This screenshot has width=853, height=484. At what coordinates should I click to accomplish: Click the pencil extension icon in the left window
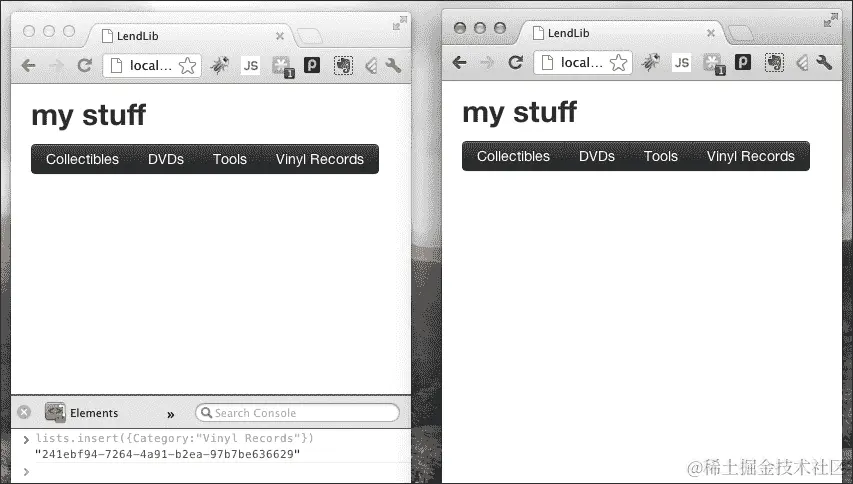tap(371, 66)
